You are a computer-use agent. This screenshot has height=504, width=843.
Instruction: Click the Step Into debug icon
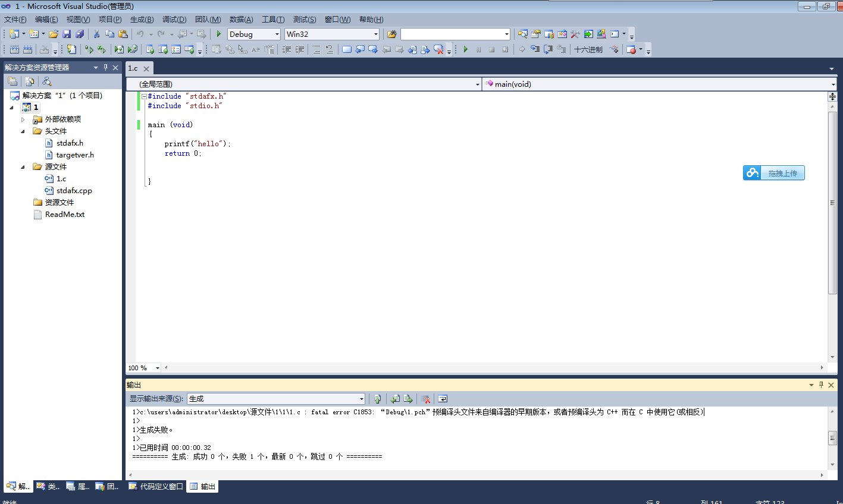(x=535, y=49)
